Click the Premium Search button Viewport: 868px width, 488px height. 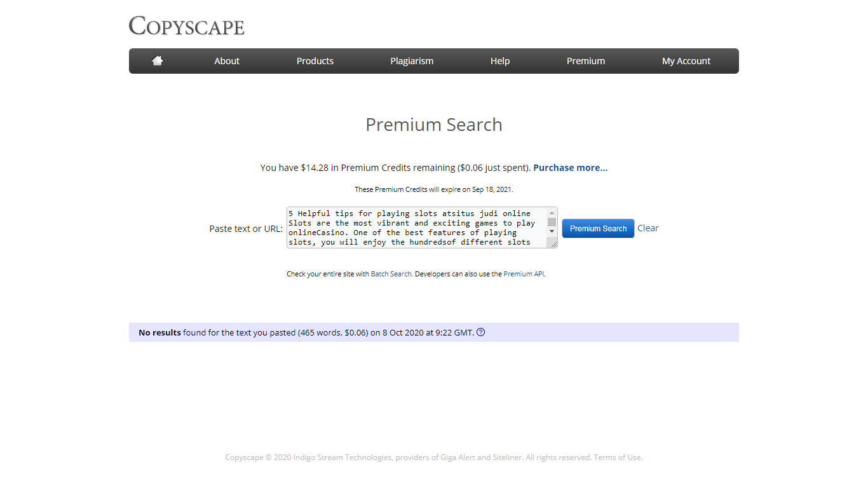(598, 228)
